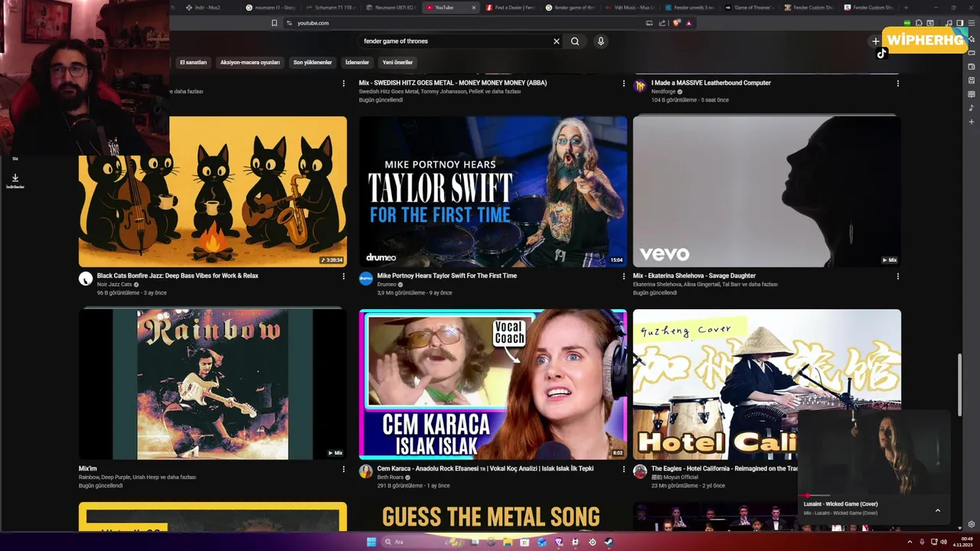
Task: Switch to Find a Dealer browser tab
Action: click(x=511, y=8)
